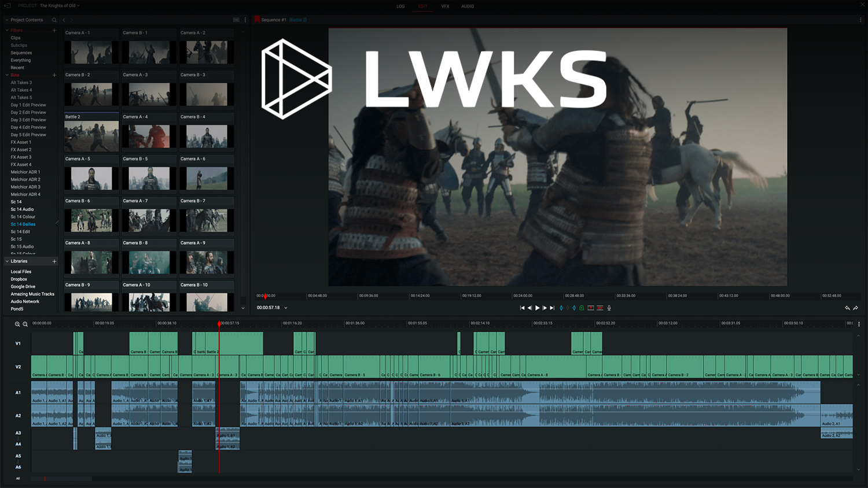Toggle the All tracks selector
The height and width of the screenshot is (488, 868).
[x=18, y=479]
